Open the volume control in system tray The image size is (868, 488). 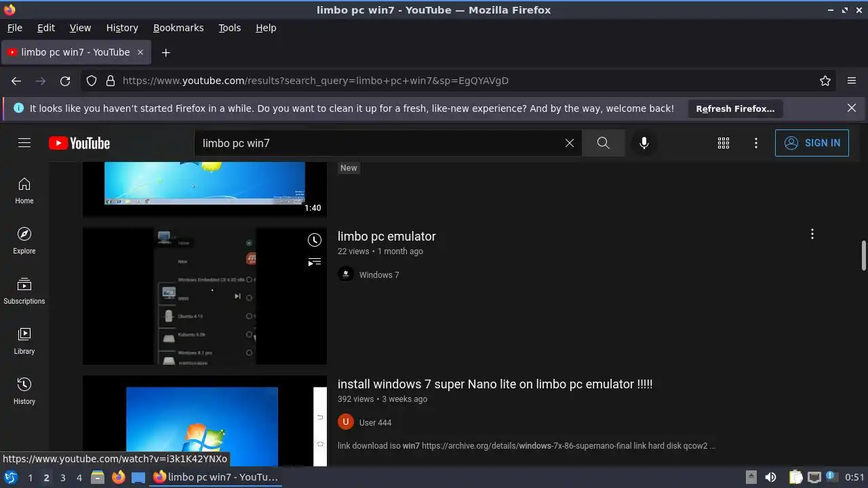coord(770,477)
